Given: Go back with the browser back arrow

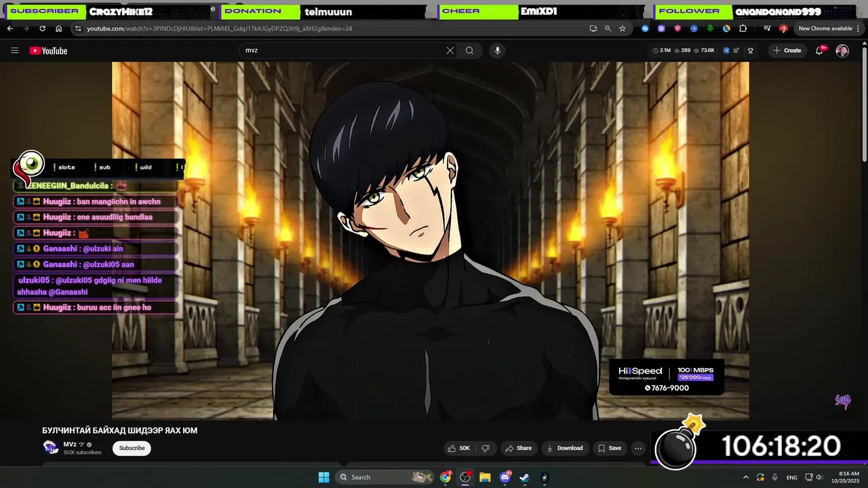Looking at the screenshot, I should 9,28.
